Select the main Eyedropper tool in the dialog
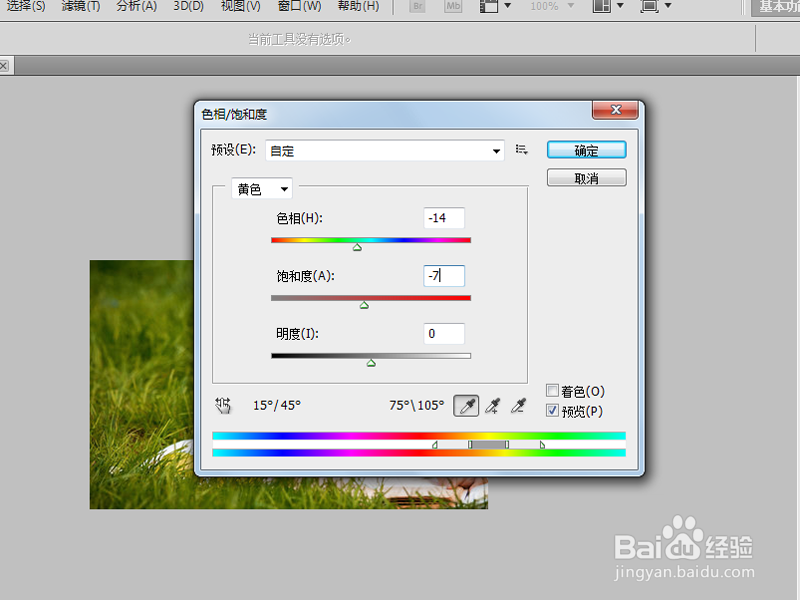The height and width of the screenshot is (600, 800). [x=465, y=404]
